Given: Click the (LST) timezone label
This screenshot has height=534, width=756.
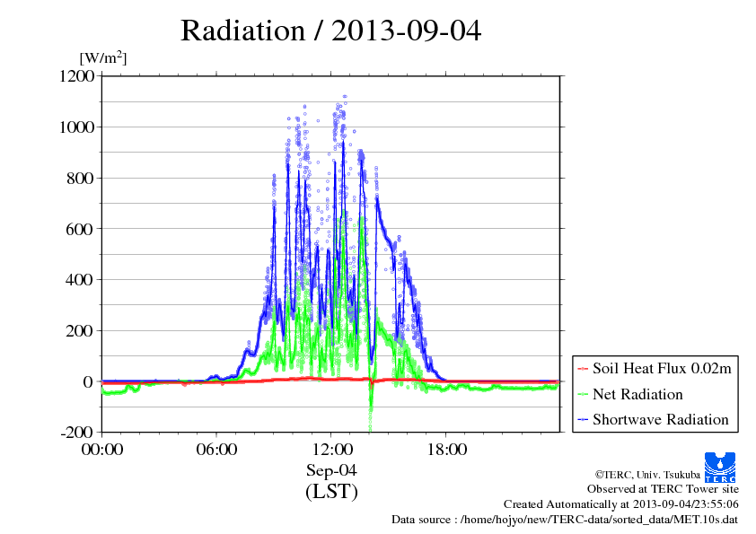Looking at the screenshot, I should 331,492.
